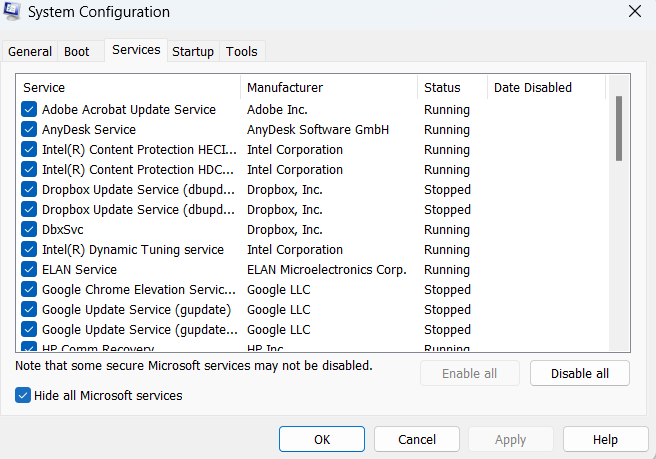
Task: Select Google Update Service (gupdate) row text
Action: (136, 310)
